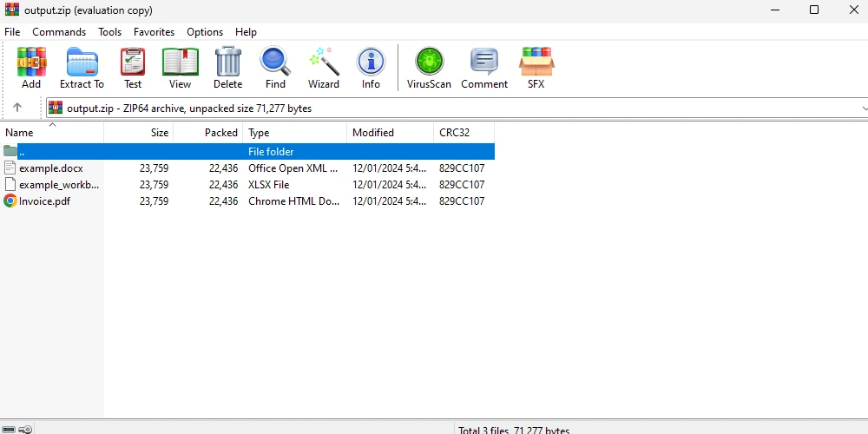Show archive Info
This screenshot has height=434, width=868.
371,68
